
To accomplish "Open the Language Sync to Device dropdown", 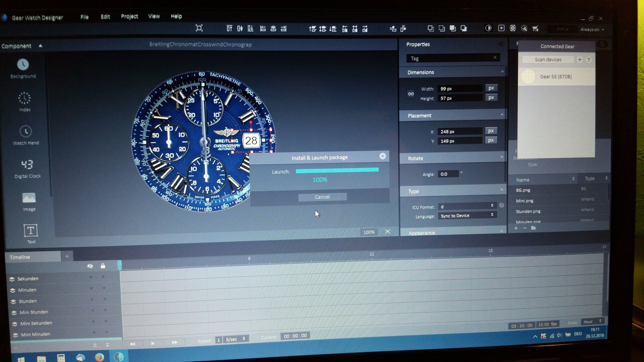I will 467,215.
